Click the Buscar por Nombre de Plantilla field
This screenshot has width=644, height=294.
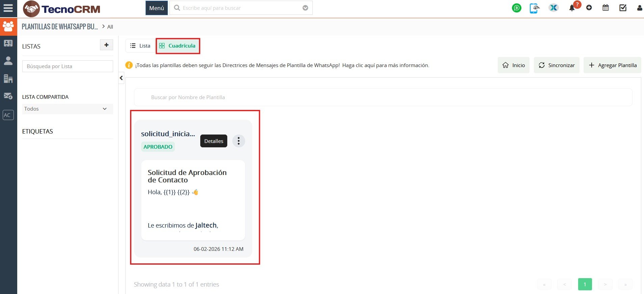383,97
